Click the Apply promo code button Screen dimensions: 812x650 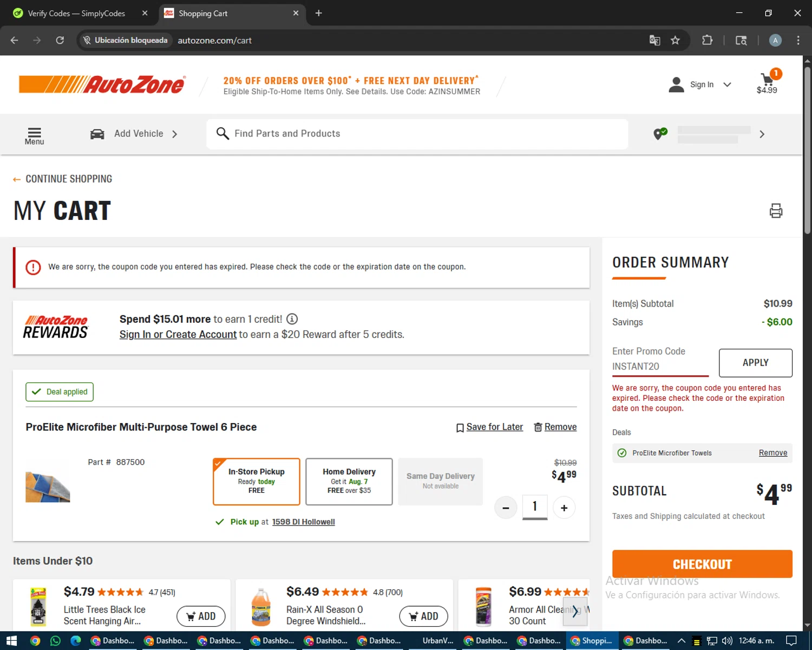(x=755, y=363)
